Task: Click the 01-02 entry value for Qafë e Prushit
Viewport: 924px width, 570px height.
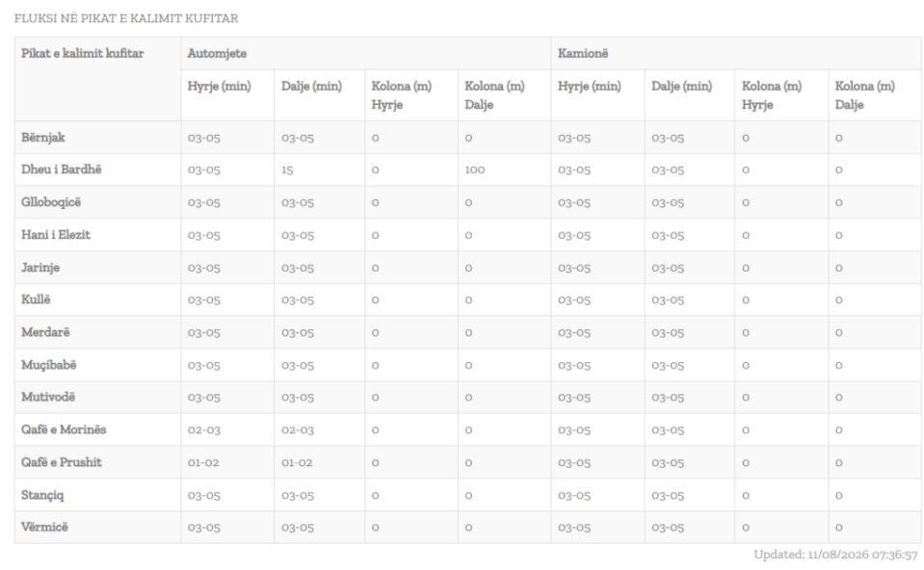Action: point(203,463)
